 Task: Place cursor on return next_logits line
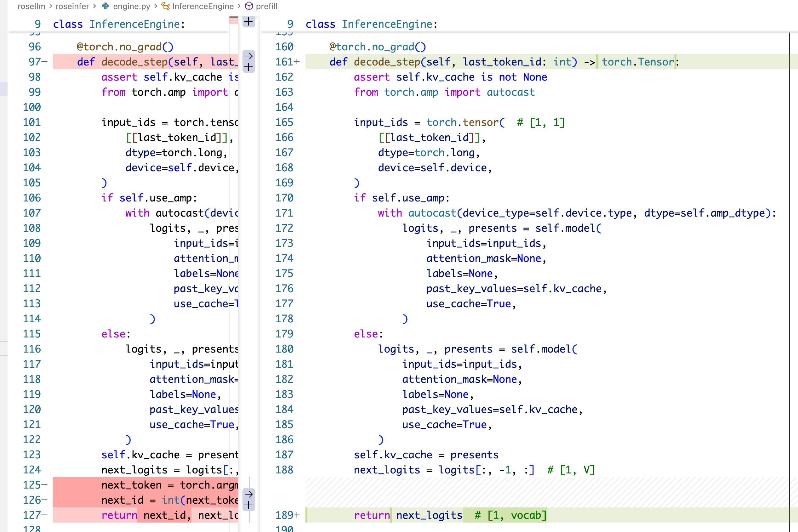[429, 515]
